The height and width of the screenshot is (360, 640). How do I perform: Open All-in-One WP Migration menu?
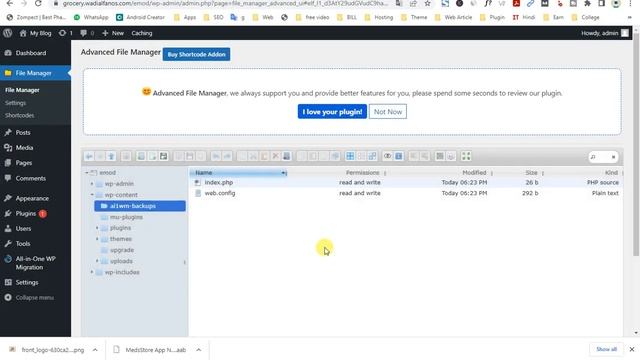pos(35,263)
